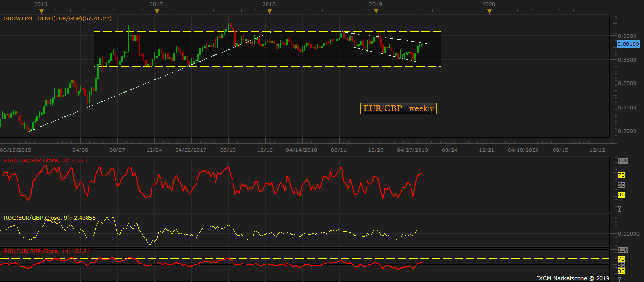644x282 pixels.
Task: Click the 2016 year marker triangle
Action: (42, 11)
